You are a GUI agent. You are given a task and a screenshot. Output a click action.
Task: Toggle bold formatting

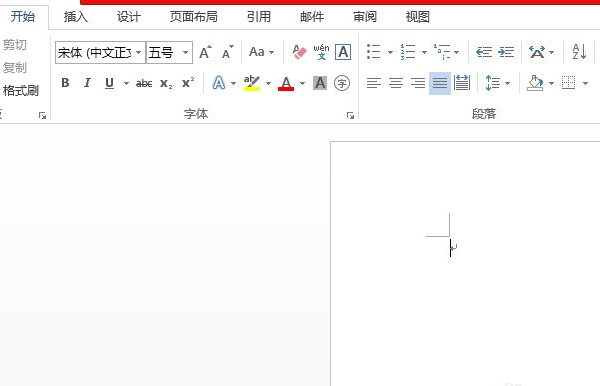(x=65, y=83)
